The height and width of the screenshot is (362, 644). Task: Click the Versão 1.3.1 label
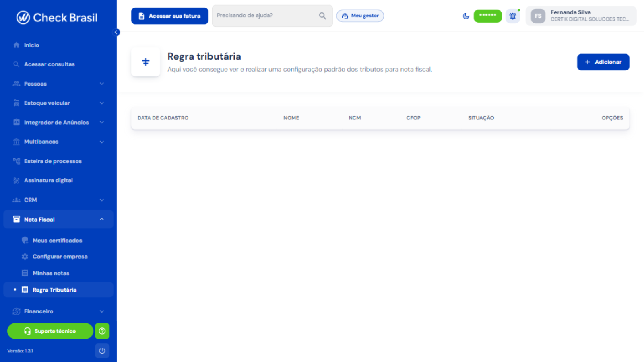tap(20, 351)
